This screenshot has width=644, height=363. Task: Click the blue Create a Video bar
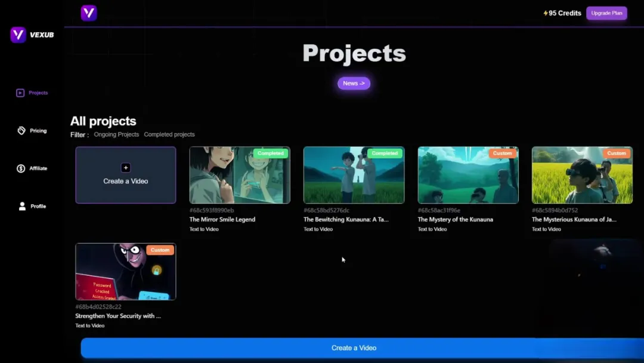[354, 347]
